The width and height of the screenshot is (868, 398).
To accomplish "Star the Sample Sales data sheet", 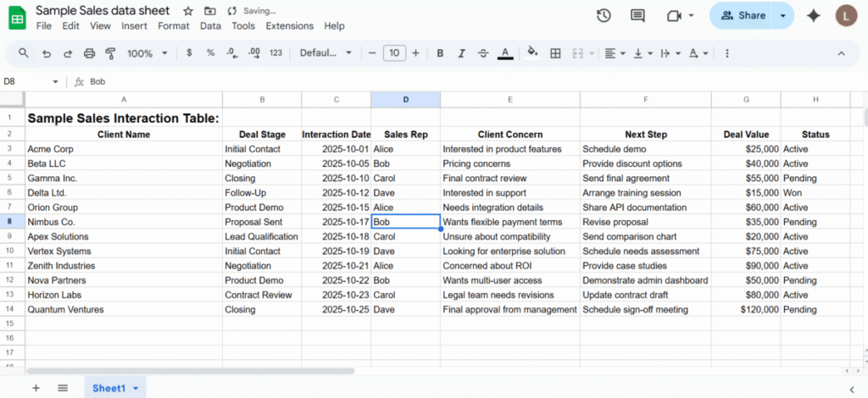I will click(187, 11).
